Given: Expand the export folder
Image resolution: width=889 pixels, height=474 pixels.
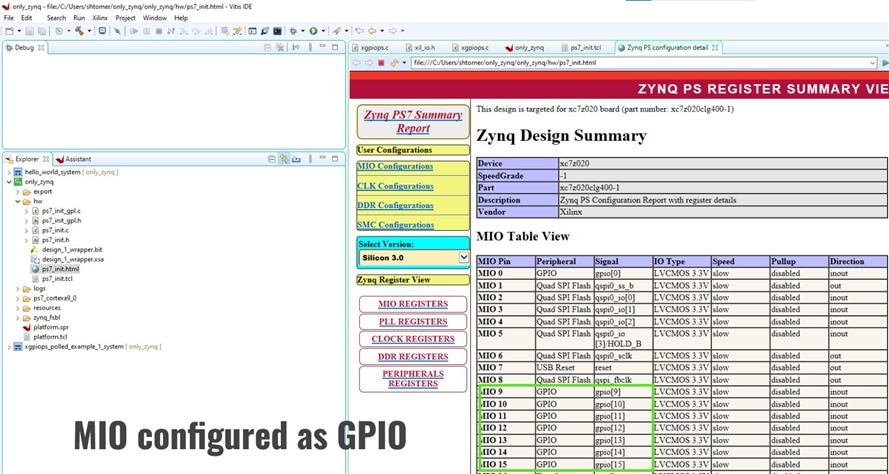Looking at the screenshot, I should click(18, 192).
